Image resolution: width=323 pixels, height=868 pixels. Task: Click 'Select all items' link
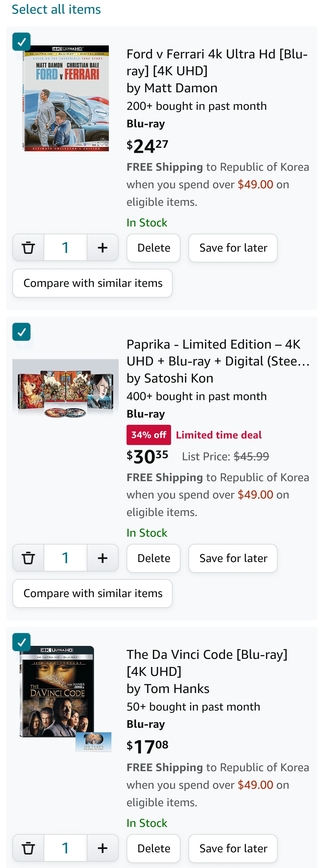(x=56, y=9)
